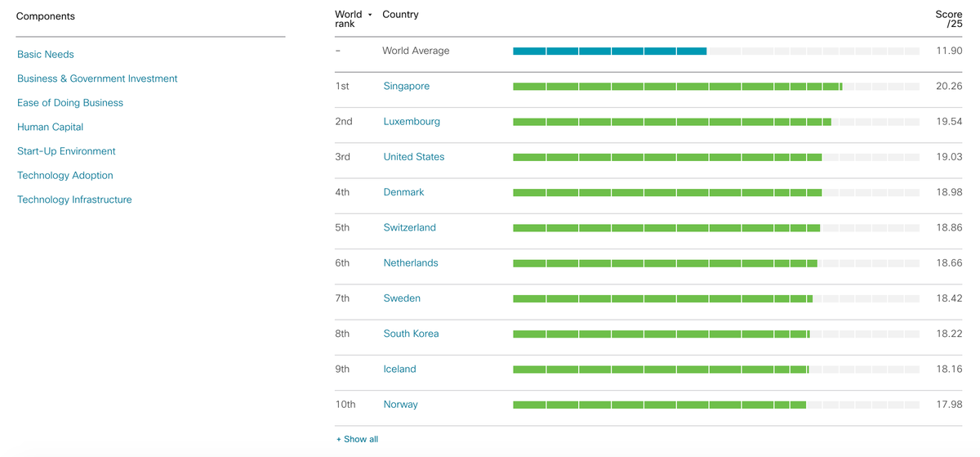
Task: Open Singapore country details
Action: (407, 86)
